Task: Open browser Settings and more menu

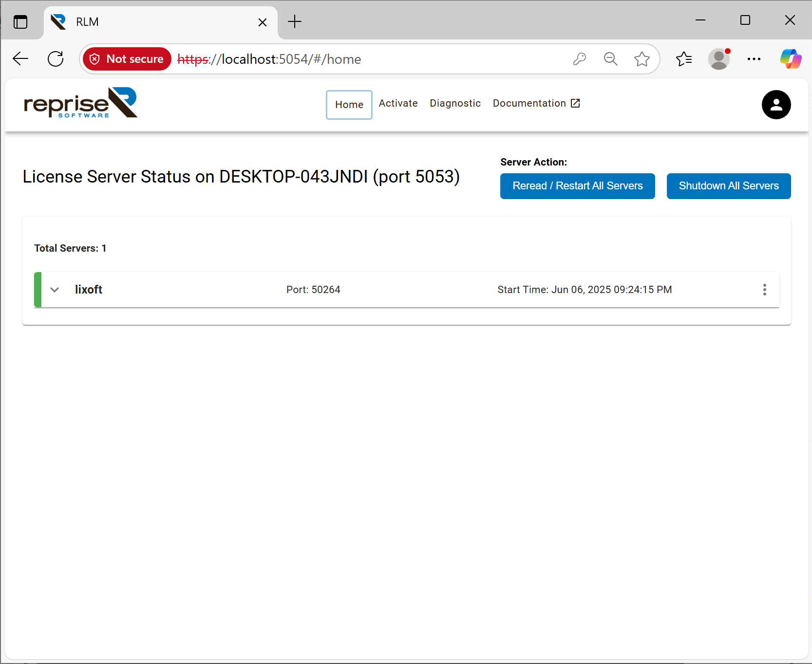Action: click(x=754, y=59)
